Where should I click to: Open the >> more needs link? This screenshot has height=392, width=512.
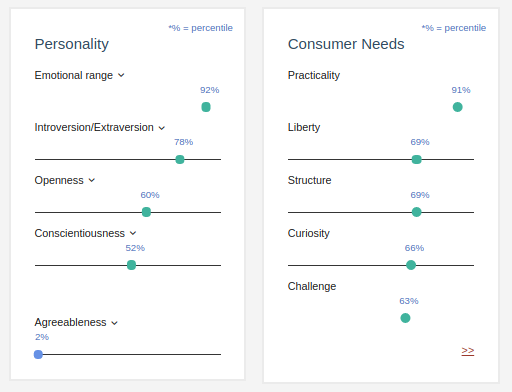[x=468, y=351]
